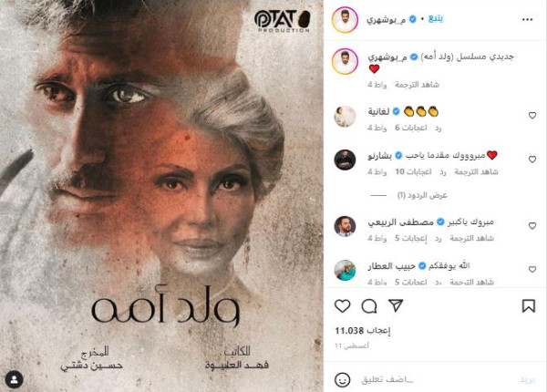Like لغانية's clapping comment
547x392 pixels.
tap(532, 115)
